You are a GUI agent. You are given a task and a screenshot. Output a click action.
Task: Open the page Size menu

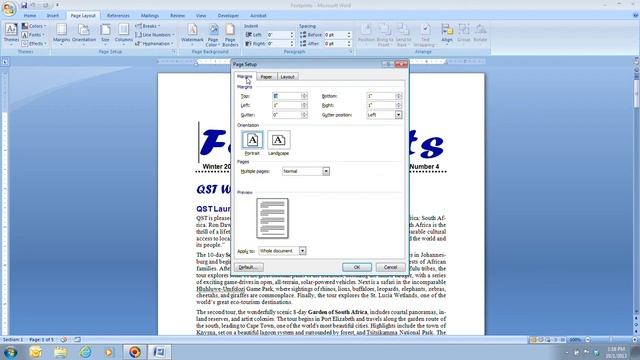tap(105, 35)
